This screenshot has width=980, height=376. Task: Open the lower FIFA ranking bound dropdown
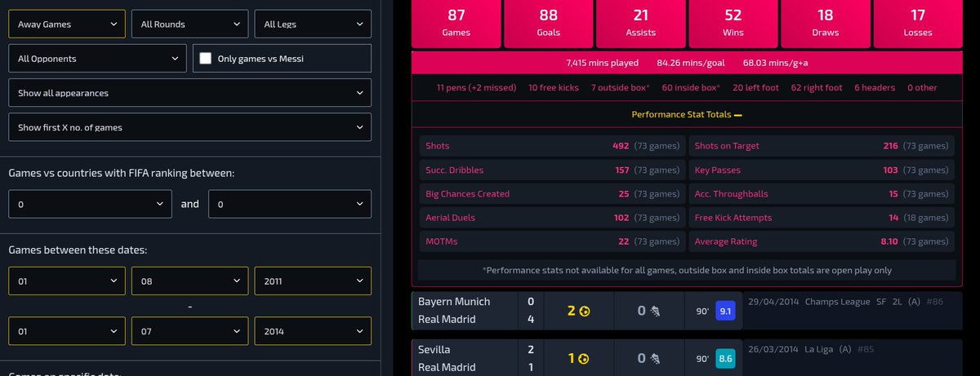pyautogui.click(x=91, y=204)
